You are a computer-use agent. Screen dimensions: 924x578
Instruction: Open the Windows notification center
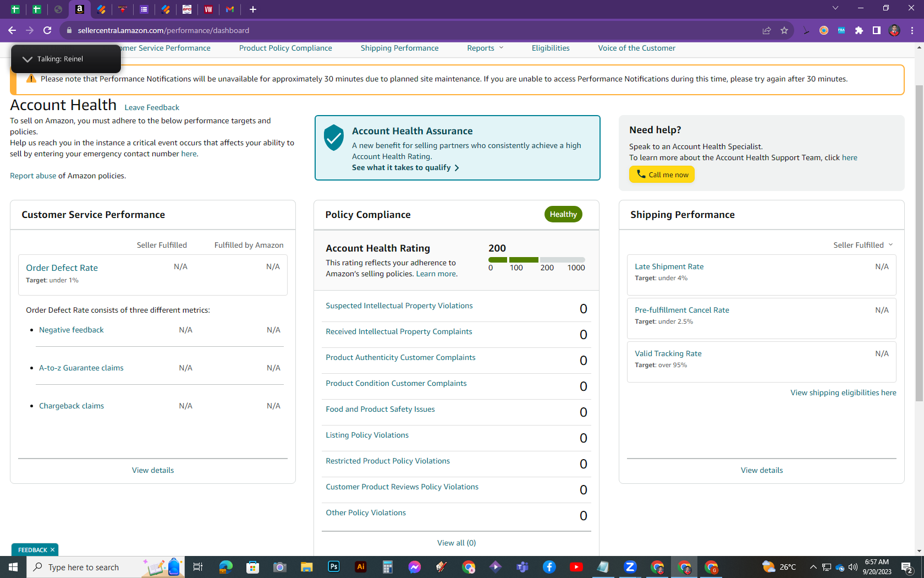click(x=907, y=567)
